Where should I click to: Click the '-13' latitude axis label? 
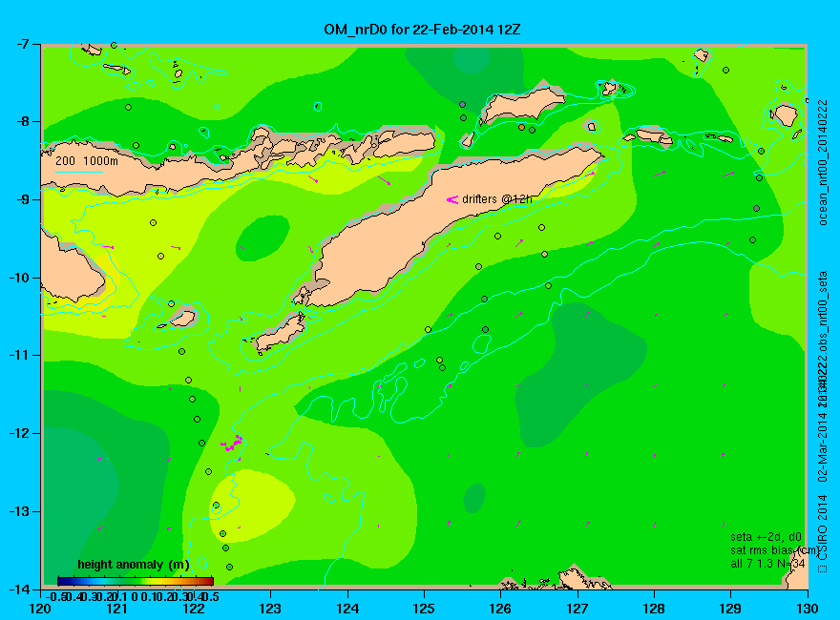[20, 511]
